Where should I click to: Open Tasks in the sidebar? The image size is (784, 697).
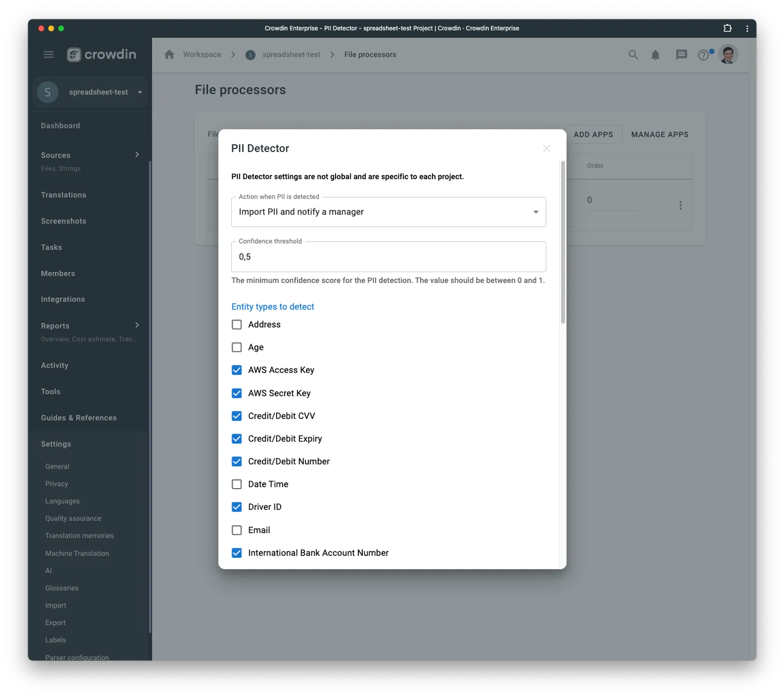(51, 247)
